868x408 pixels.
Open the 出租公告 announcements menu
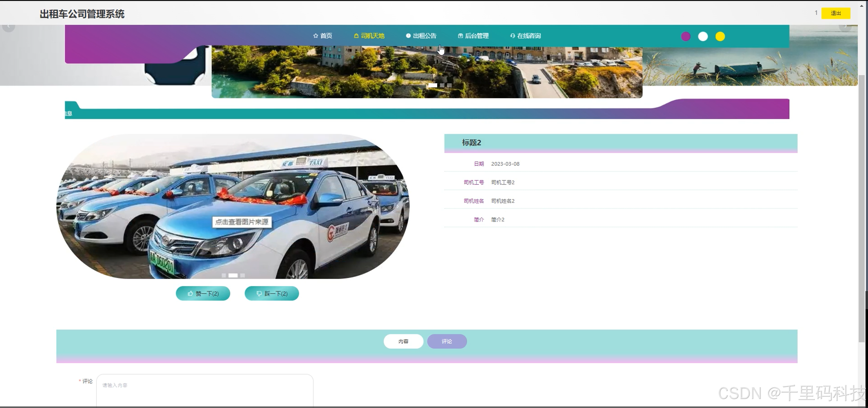click(421, 36)
